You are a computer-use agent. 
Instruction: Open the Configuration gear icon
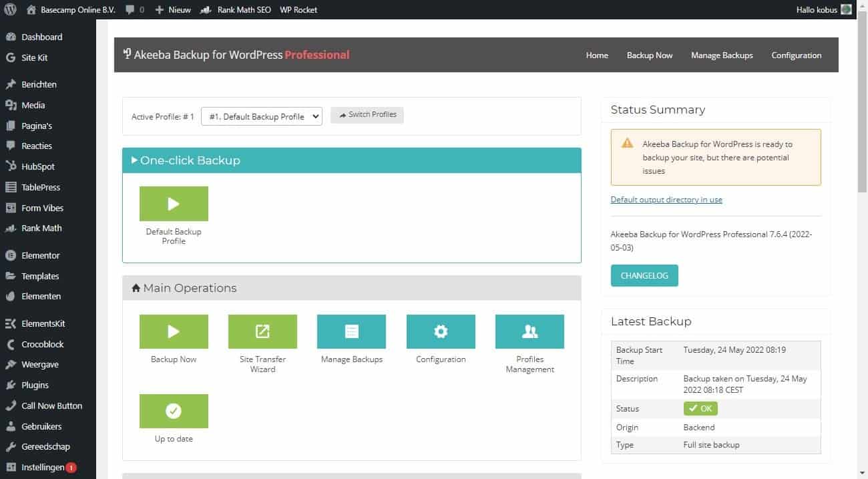coord(441,331)
